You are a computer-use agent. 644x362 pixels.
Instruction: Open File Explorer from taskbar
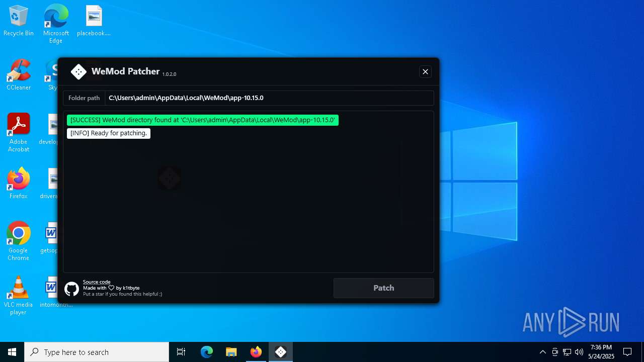tap(231, 352)
